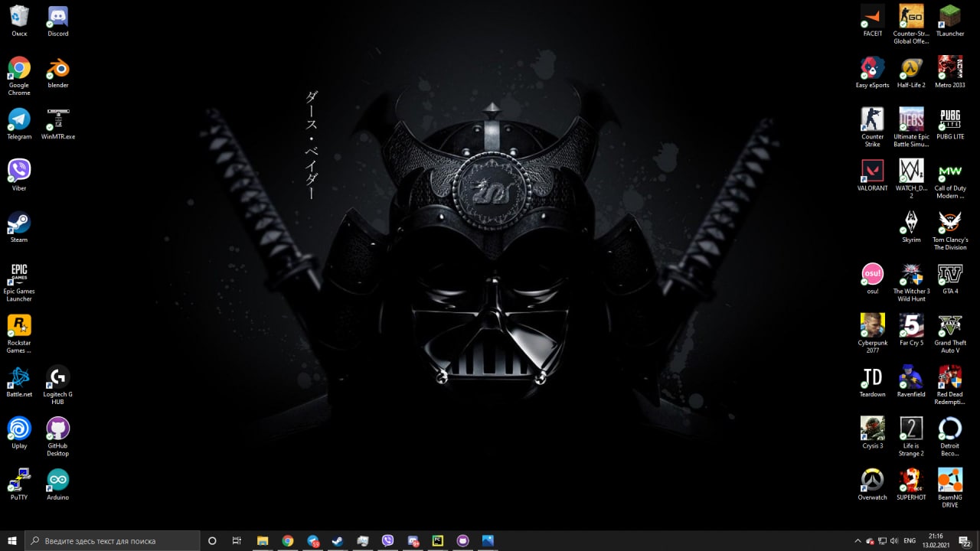The image size is (980, 551).
Task: Select the osu! desktop icon
Action: 873,278
